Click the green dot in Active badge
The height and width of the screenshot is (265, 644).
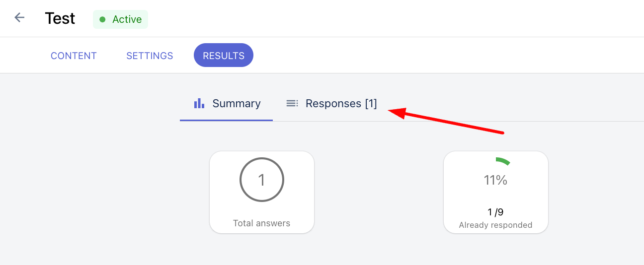point(102,19)
